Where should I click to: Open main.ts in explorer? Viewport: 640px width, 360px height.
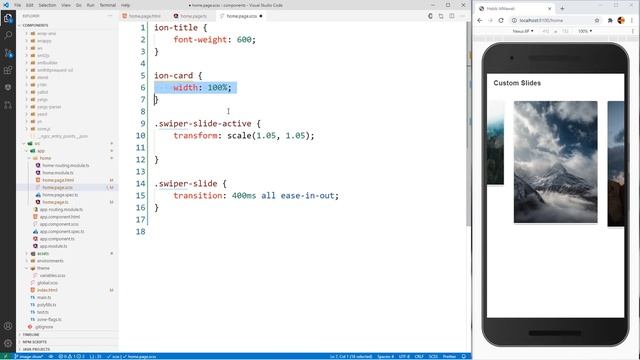[44, 298]
